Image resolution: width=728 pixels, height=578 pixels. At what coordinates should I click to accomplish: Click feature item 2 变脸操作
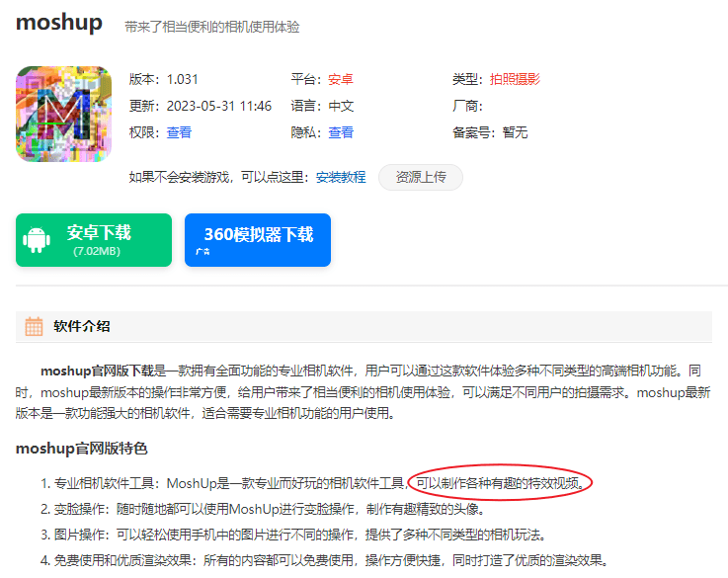pos(264,509)
